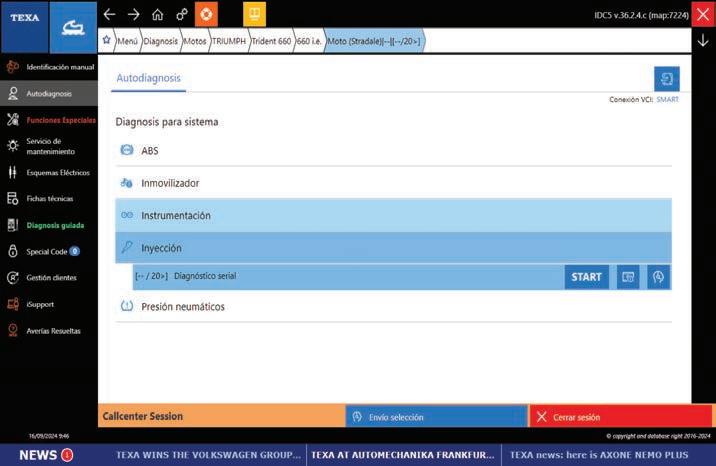Click the Moto (Stradale) breadcrumb
This screenshot has height=466, width=716.
tap(374, 41)
